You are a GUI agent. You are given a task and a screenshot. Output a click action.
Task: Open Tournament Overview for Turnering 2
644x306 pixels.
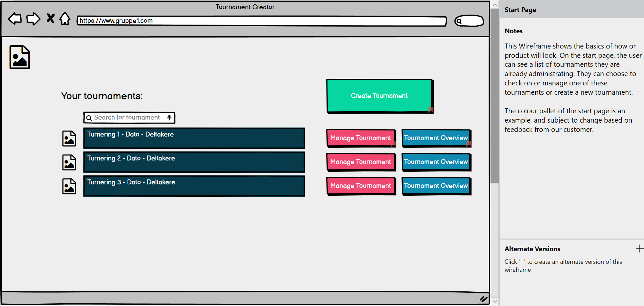tap(436, 162)
